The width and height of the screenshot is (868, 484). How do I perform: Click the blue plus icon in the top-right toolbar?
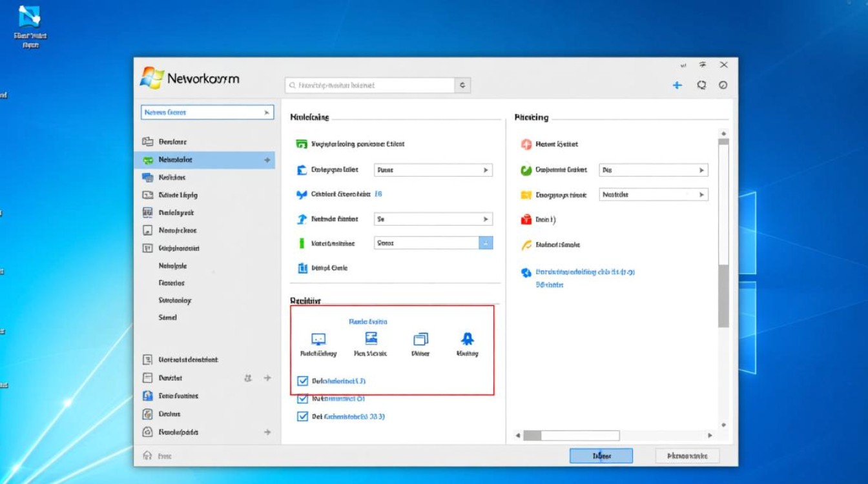tap(677, 85)
